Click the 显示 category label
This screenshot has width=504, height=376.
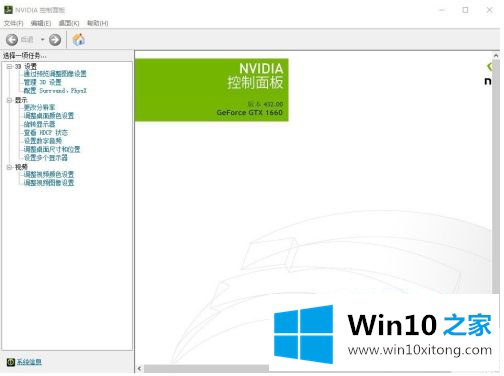[21, 100]
